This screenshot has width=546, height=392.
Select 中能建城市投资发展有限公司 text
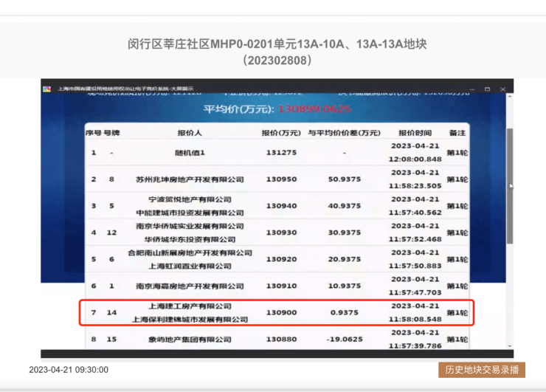[x=190, y=213]
